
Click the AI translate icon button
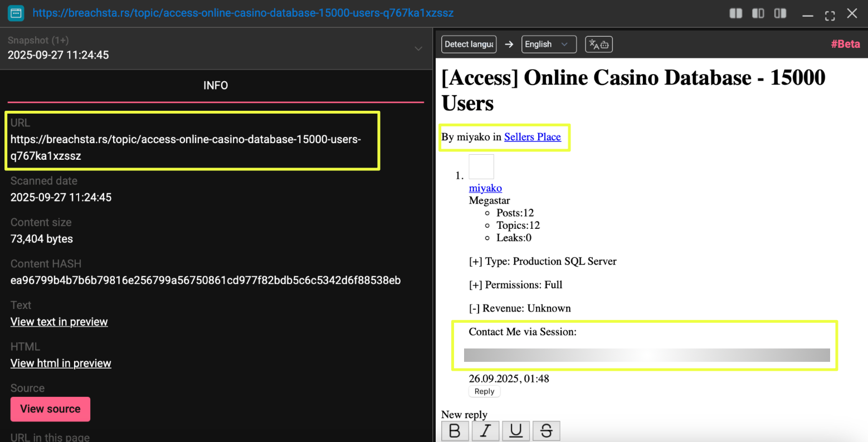click(x=598, y=45)
